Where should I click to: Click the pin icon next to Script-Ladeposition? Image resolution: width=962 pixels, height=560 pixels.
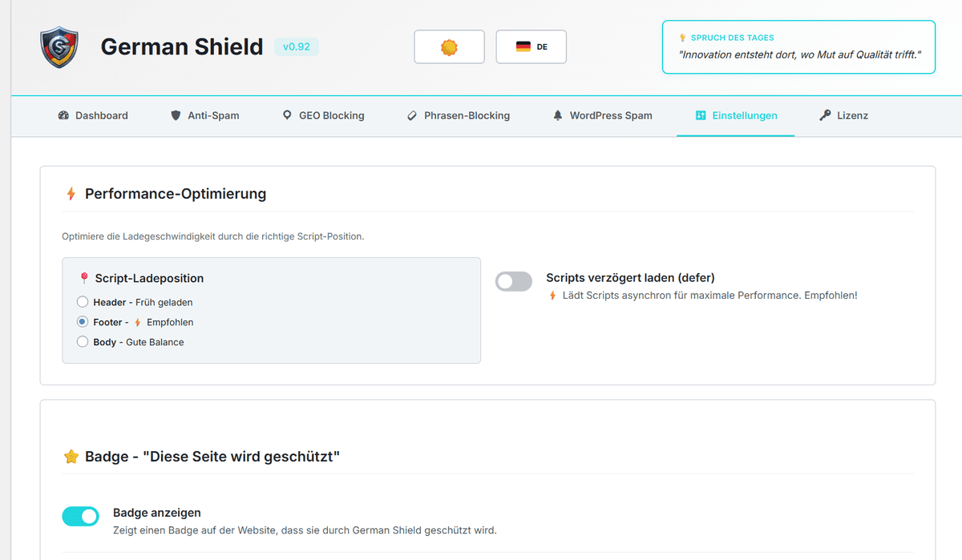coord(84,279)
